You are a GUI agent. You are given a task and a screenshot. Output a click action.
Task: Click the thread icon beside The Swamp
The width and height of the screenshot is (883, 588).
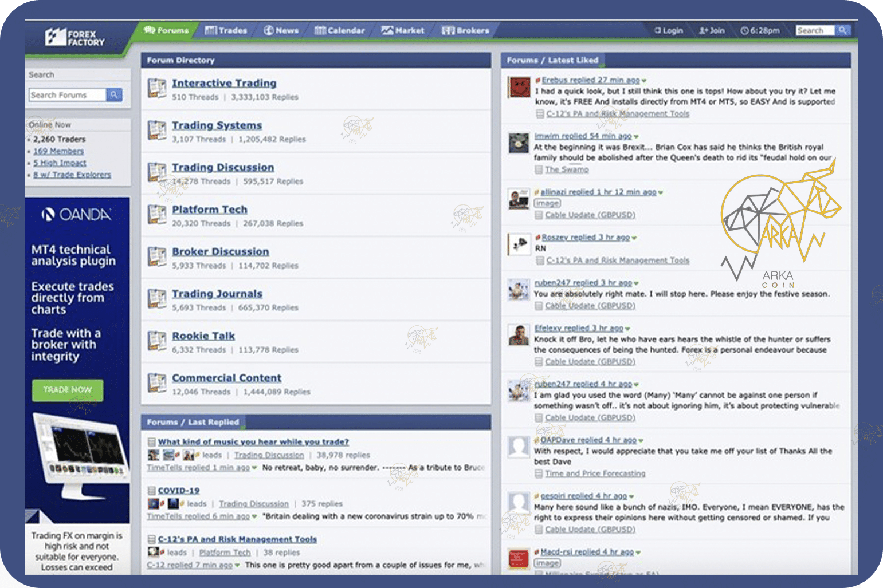point(539,169)
